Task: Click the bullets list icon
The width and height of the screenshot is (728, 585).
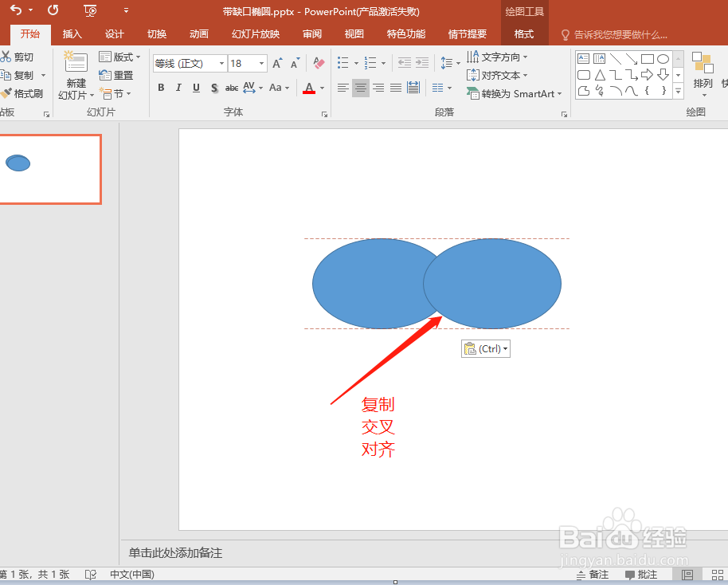Action: pyautogui.click(x=342, y=63)
